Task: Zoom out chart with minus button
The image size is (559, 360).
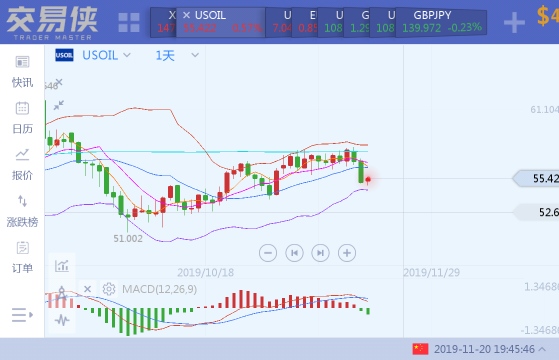Action: point(268,253)
